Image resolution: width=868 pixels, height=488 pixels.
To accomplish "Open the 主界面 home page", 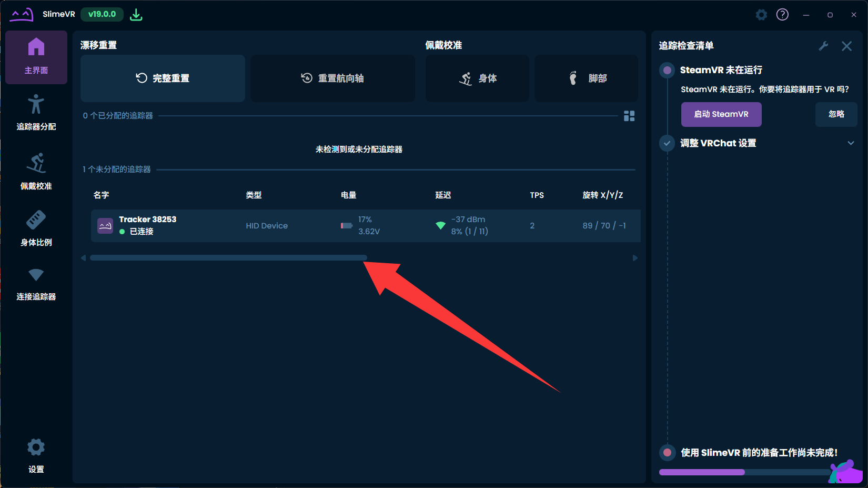I will pyautogui.click(x=36, y=57).
